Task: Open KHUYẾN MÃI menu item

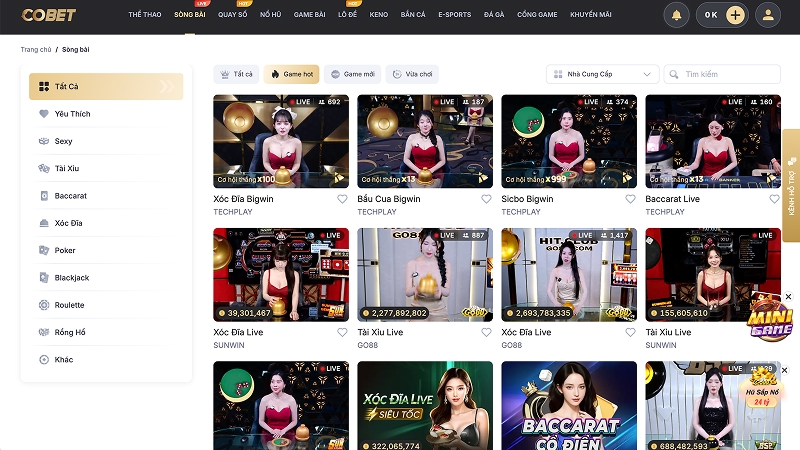Action: coord(591,15)
